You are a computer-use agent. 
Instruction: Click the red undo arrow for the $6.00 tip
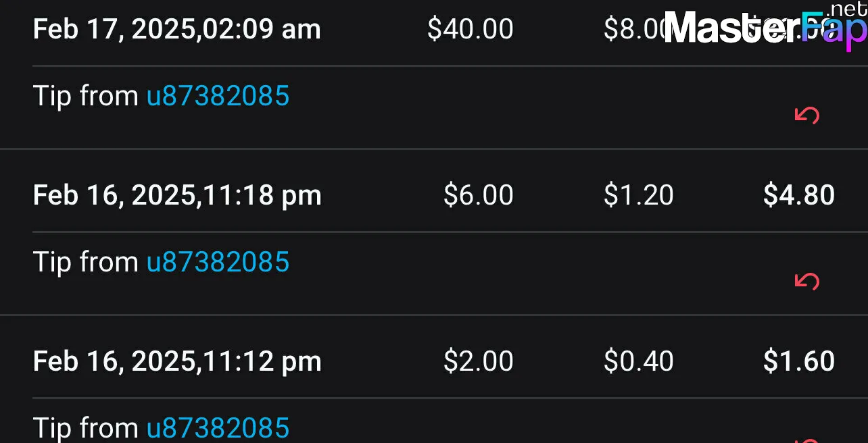click(x=806, y=282)
